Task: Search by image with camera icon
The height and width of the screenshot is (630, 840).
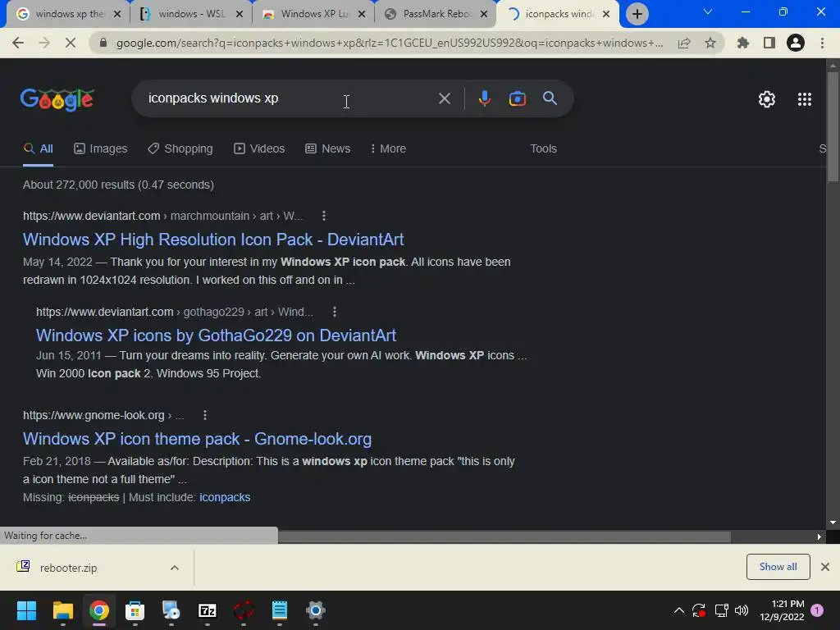Action: coord(517,98)
